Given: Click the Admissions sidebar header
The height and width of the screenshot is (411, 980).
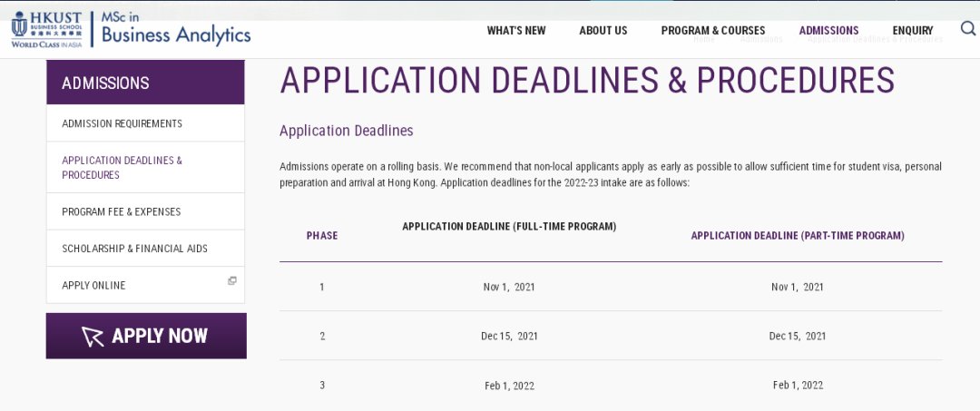Looking at the screenshot, I should tap(105, 83).
